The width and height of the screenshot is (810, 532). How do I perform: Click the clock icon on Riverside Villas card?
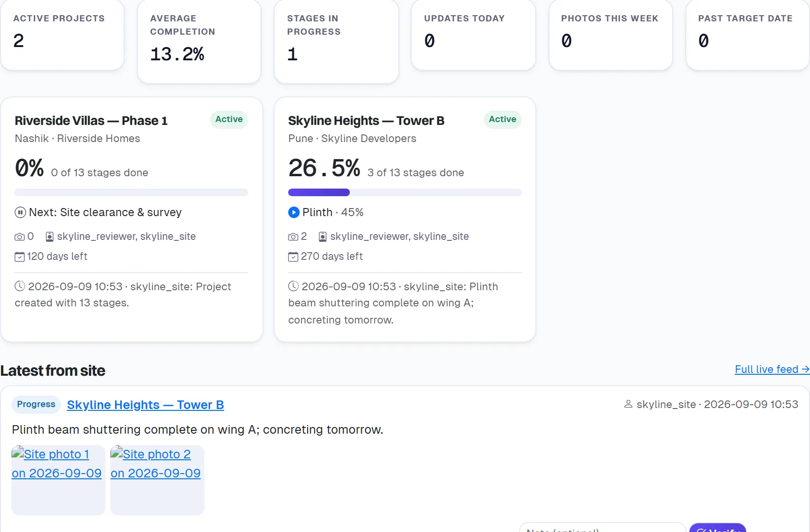(20, 286)
